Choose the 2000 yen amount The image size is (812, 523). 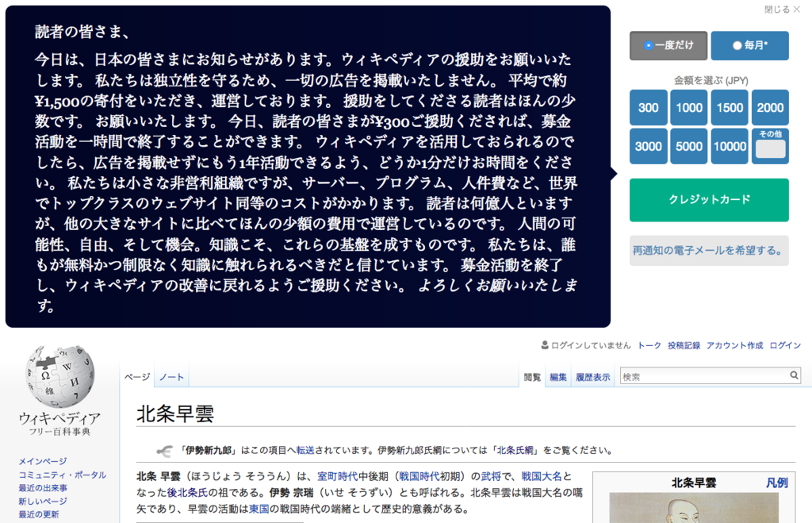[x=770, y=107]
